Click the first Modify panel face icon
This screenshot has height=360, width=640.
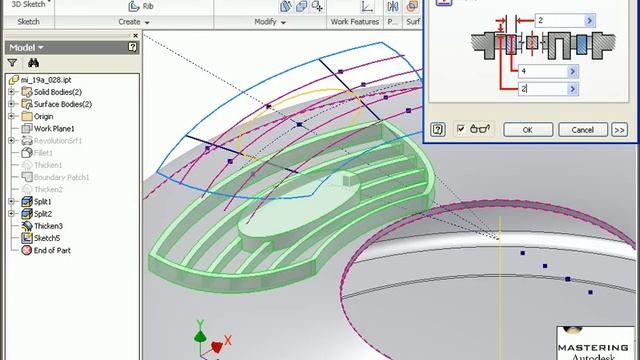point(286,7)
